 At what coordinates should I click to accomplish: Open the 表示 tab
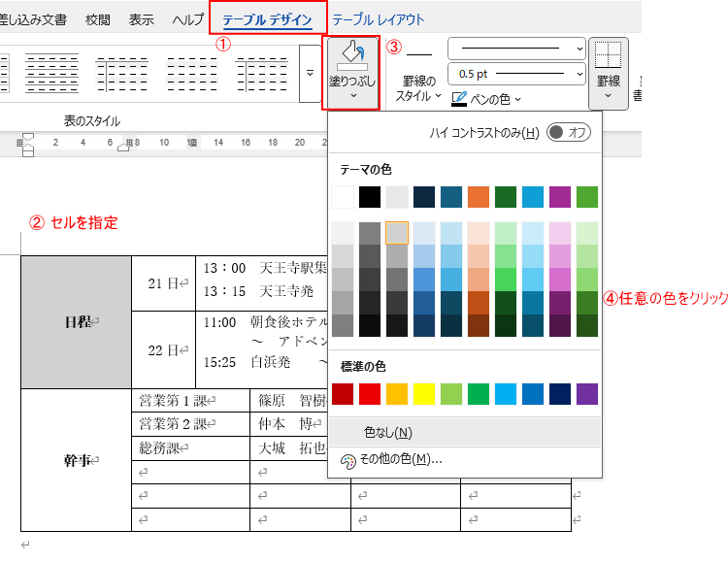(x=141, y=19)
